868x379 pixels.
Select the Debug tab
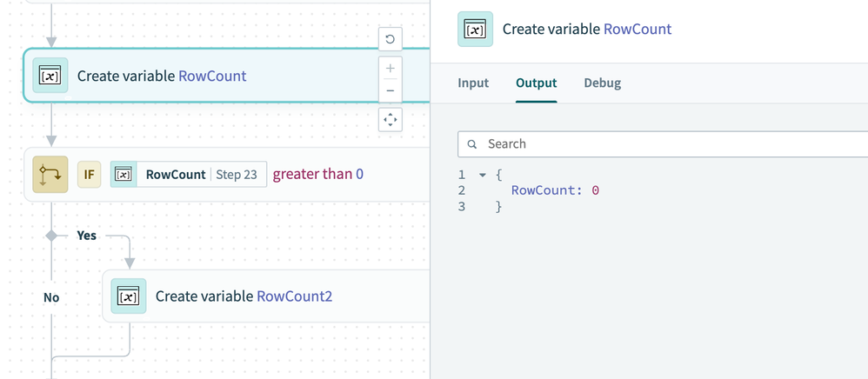point(602,83)
